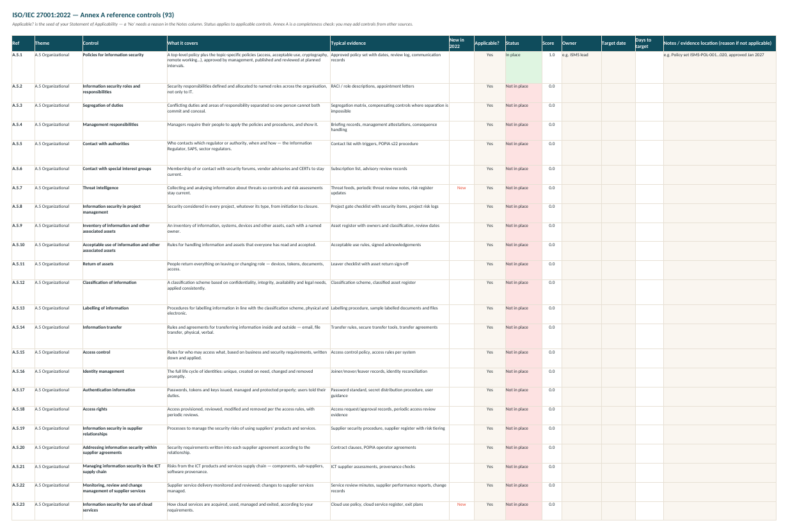Select the 'Theme' column header

coord(58,43)
